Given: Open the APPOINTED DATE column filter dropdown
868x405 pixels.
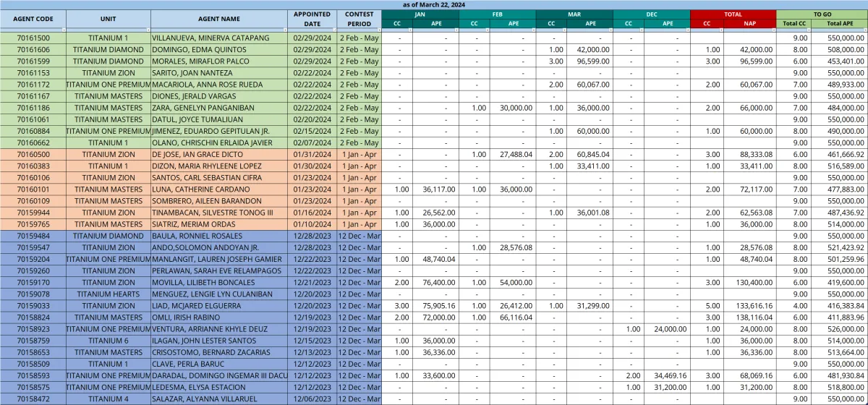Looking at the screenshot, I should [333, 30].
